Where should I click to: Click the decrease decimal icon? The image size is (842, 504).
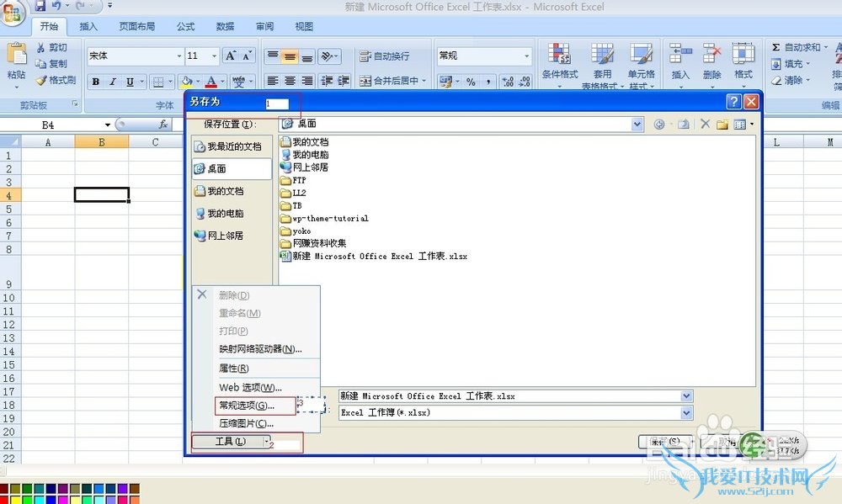tap(525, 82)
